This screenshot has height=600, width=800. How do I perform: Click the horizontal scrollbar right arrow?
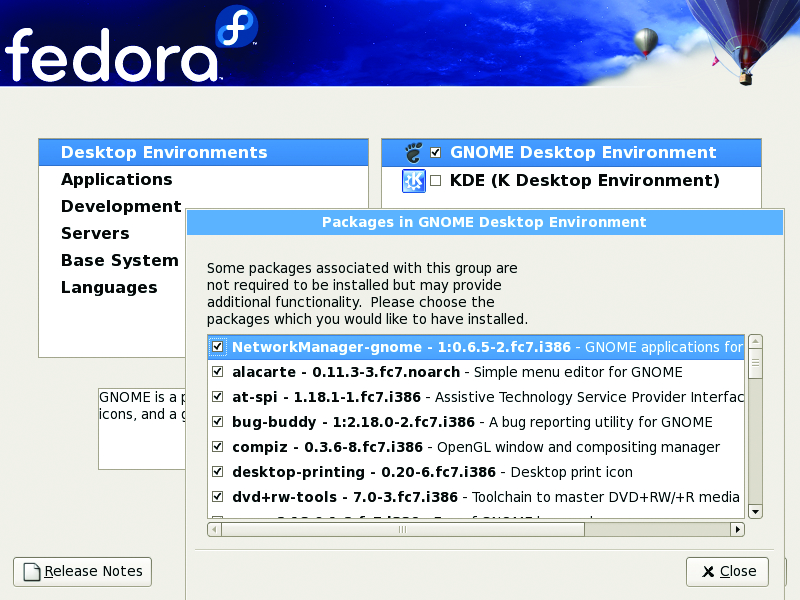tap(738, 529)
